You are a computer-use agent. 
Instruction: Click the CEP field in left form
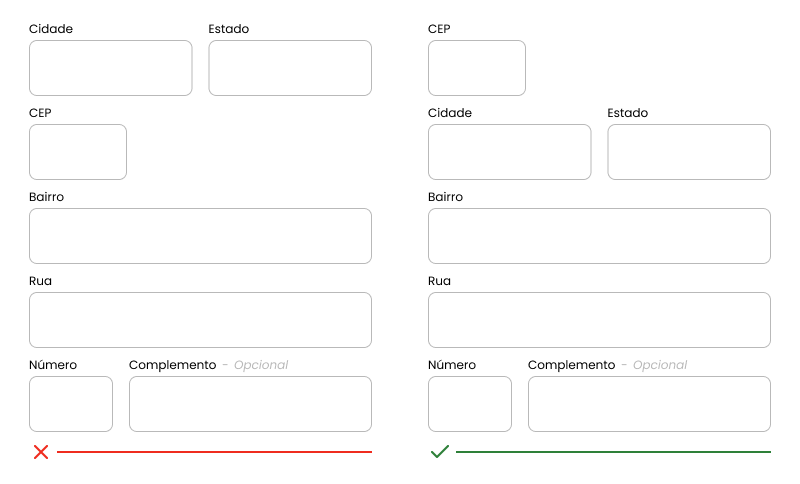[x=78, y=152]
